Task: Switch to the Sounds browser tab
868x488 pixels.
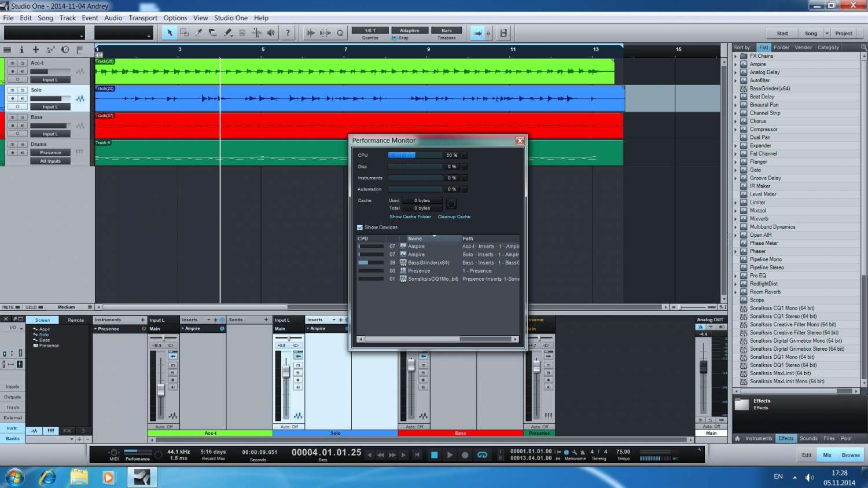Action: tap(808, 438)
